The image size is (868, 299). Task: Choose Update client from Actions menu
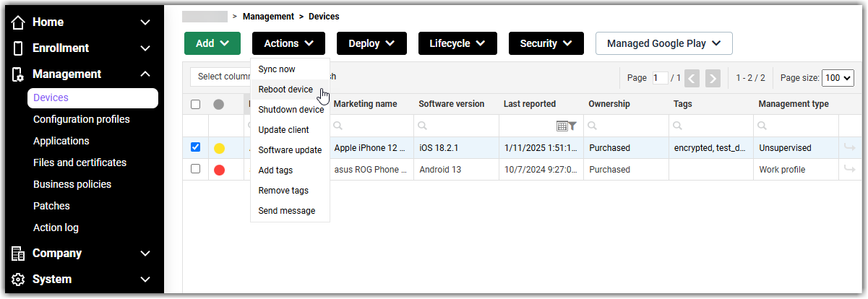click(291, 130)
